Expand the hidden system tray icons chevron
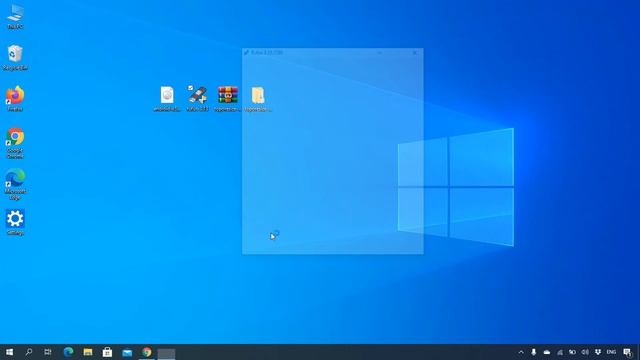The image size is (640, 360). [x=521, y=352]
